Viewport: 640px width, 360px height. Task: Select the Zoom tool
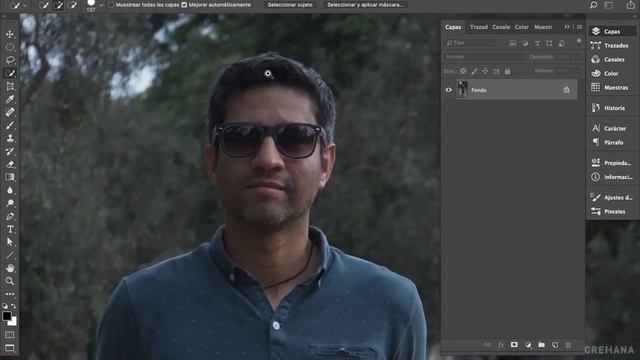coord(10,281)
